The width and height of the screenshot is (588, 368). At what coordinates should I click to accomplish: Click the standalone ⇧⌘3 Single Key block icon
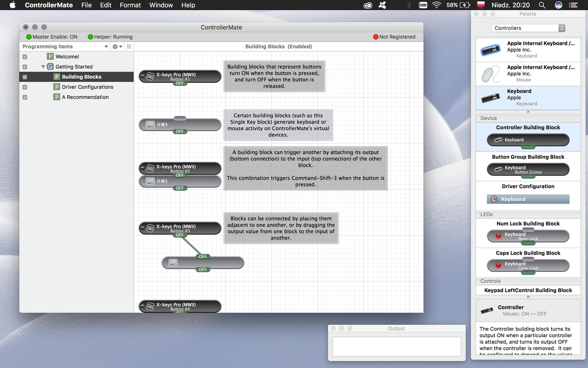pyautogui.click(x=150, y=125)
